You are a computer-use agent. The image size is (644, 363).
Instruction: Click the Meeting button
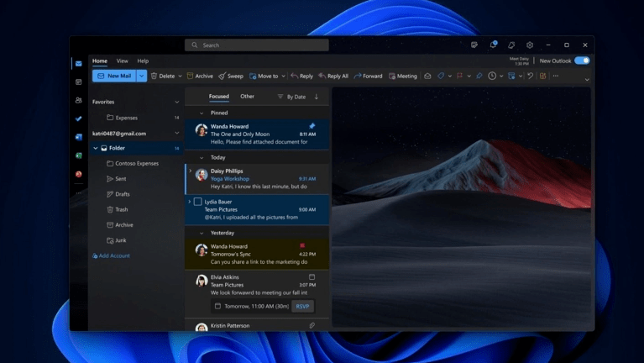(403, 76)
